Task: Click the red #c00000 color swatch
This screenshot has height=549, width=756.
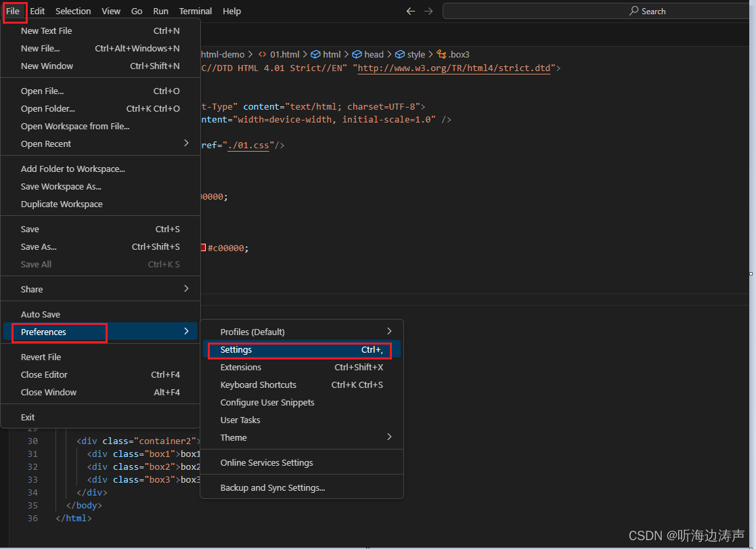Action: [203, 248]
